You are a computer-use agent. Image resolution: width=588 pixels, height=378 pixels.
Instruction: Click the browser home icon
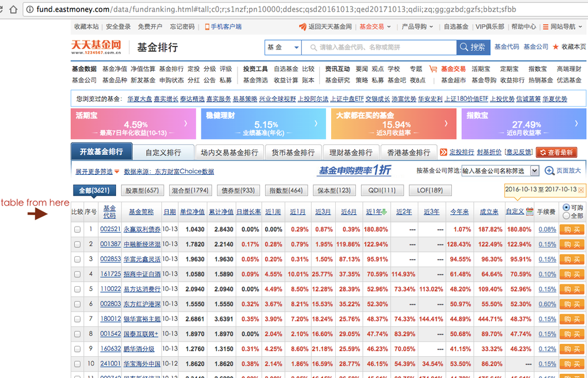[x=13, y=9]
